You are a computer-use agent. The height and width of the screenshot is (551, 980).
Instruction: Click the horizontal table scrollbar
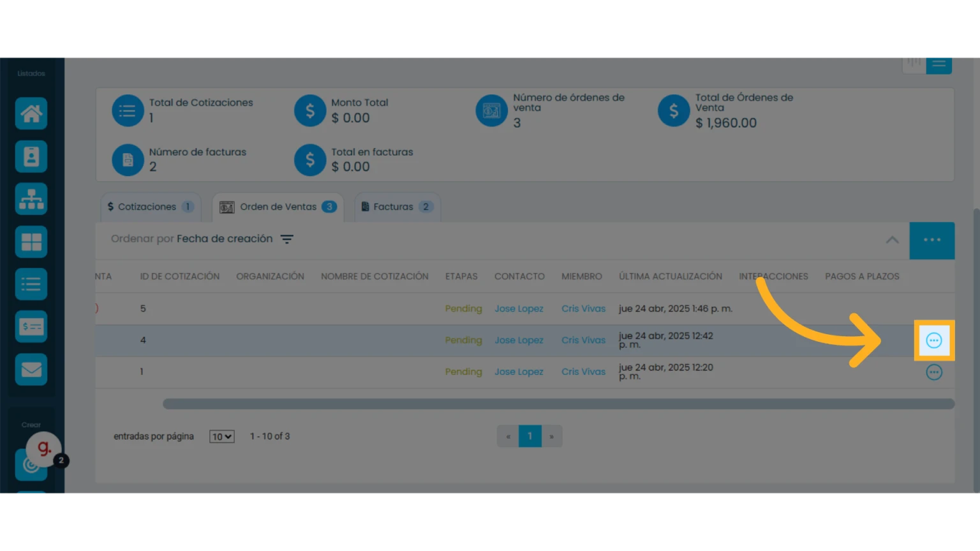click(558, 404)
